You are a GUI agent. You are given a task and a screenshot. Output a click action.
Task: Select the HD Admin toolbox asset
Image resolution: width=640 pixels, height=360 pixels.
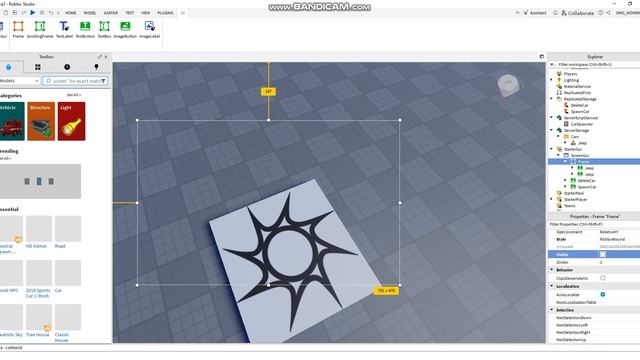(39, 232)
